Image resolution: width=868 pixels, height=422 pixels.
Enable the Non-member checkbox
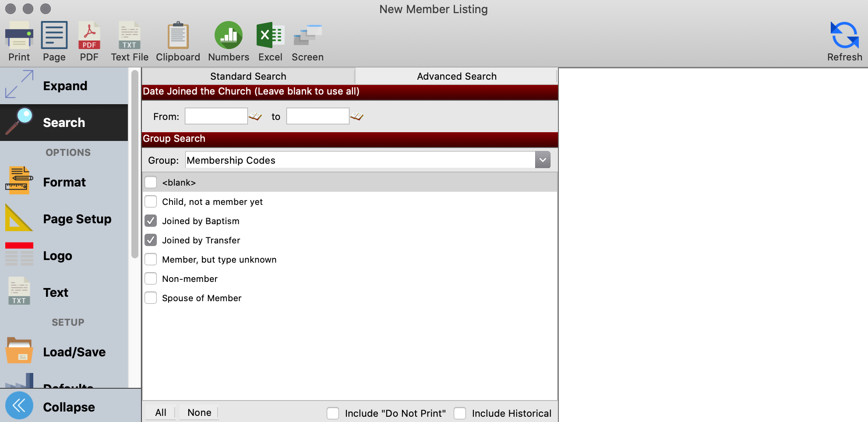coord(151,279)
